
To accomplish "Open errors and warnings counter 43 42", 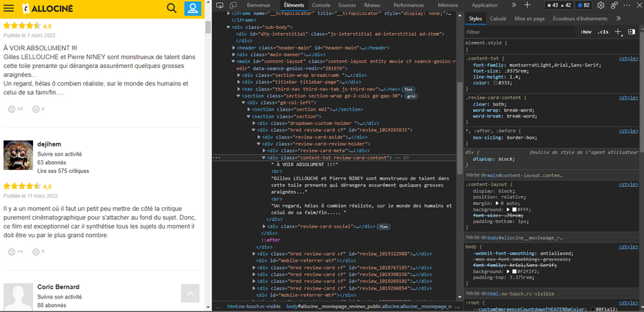I will pyautogui.click(x=559, y=5).
